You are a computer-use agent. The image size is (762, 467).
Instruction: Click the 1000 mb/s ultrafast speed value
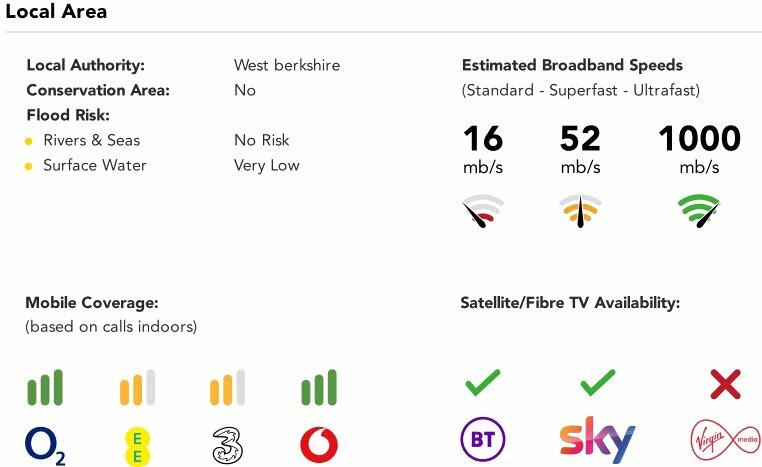pyautogui.click(x=699, y=138)
